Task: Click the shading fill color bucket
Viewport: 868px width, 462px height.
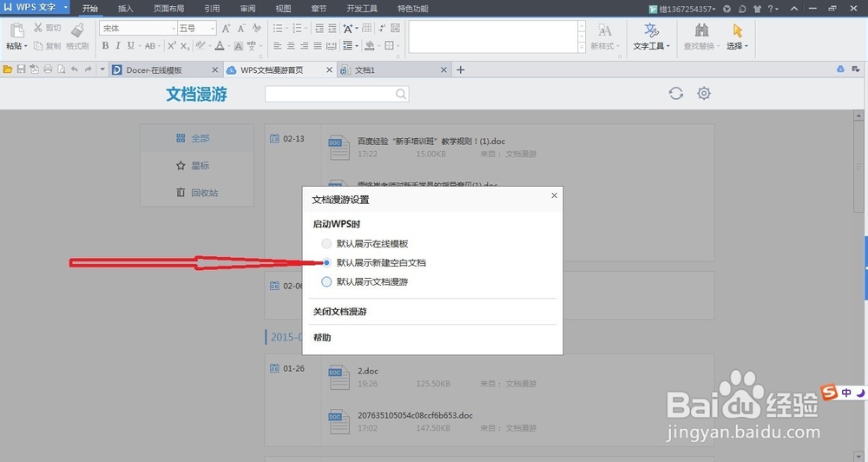Action: pos(370,46)
